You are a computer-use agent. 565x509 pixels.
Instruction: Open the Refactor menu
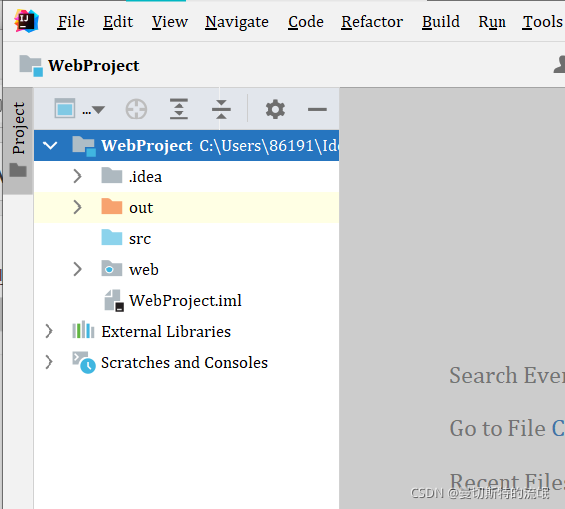click(372, 22)
